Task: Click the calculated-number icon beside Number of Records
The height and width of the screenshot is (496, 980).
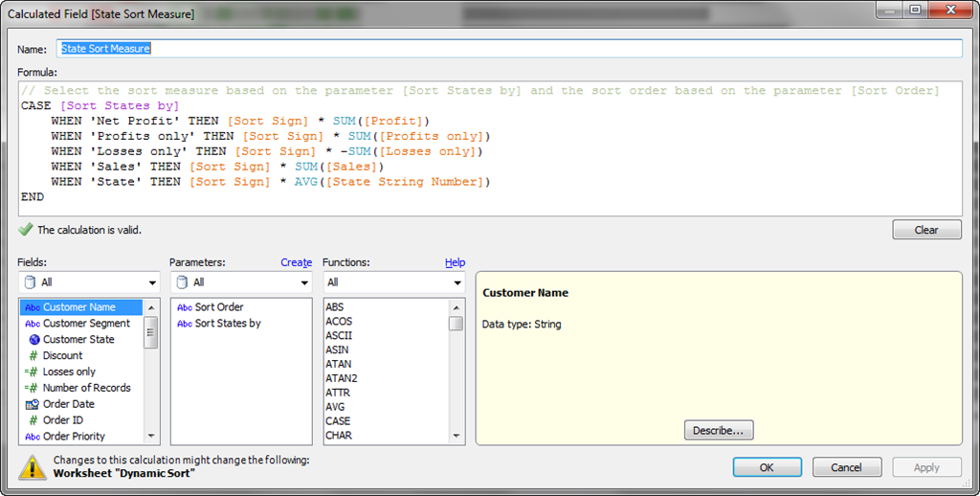Action: tap(32, 388)
